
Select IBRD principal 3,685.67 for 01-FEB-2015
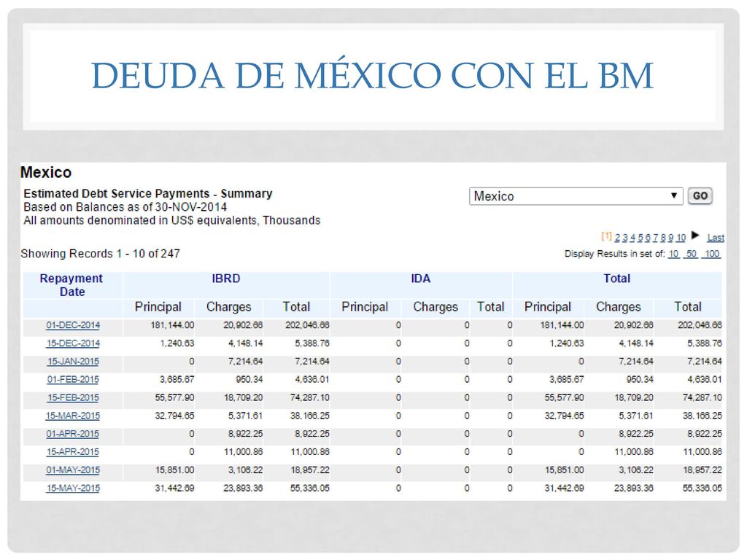(x=177, y=379)
